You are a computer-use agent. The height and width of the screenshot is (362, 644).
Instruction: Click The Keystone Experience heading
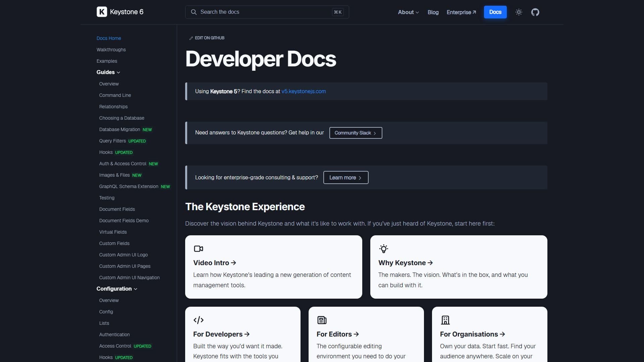point(245,206)
